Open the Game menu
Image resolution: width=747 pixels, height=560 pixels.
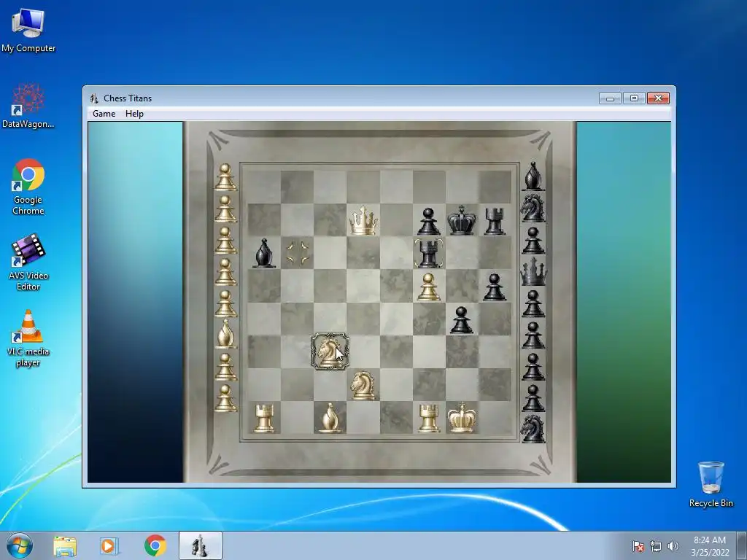pos(104,114)
